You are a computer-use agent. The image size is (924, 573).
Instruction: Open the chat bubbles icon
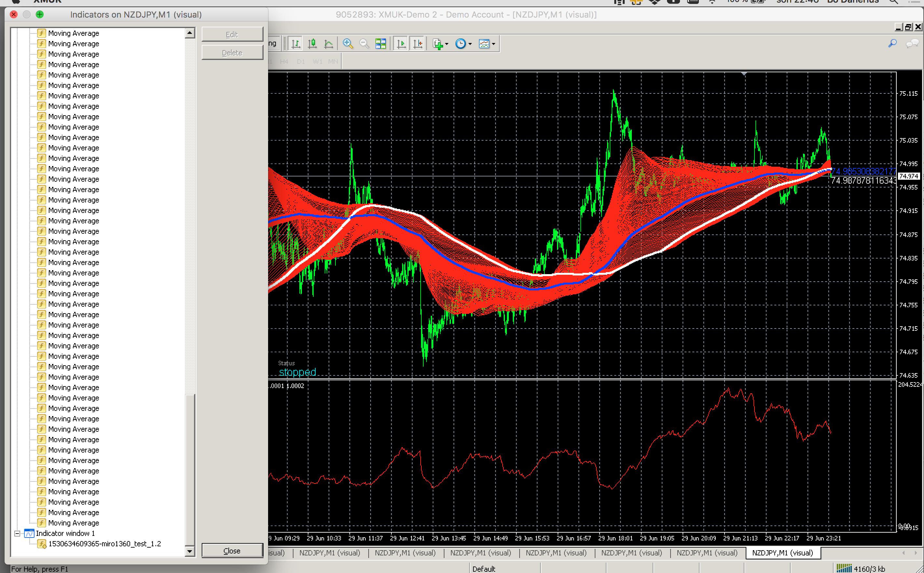point(912,44)
